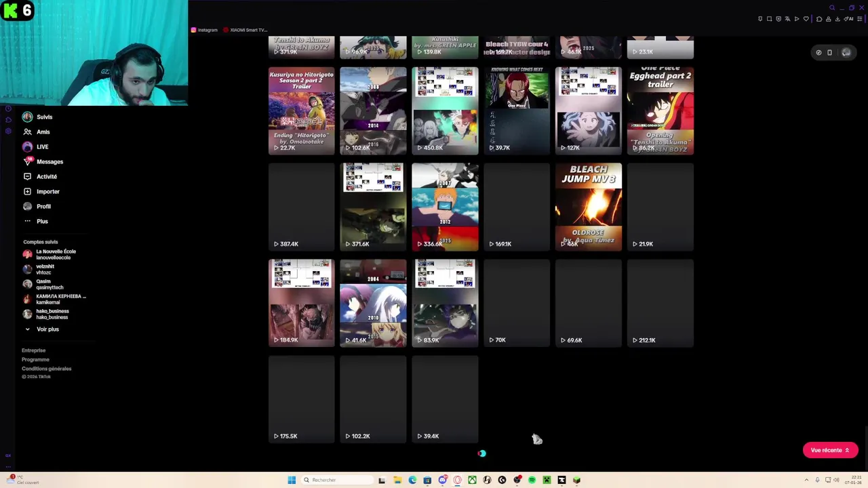The image size is (868, 488).
Task: Click the downloads arrow icon in toolbar
Action: coord(837,19)
